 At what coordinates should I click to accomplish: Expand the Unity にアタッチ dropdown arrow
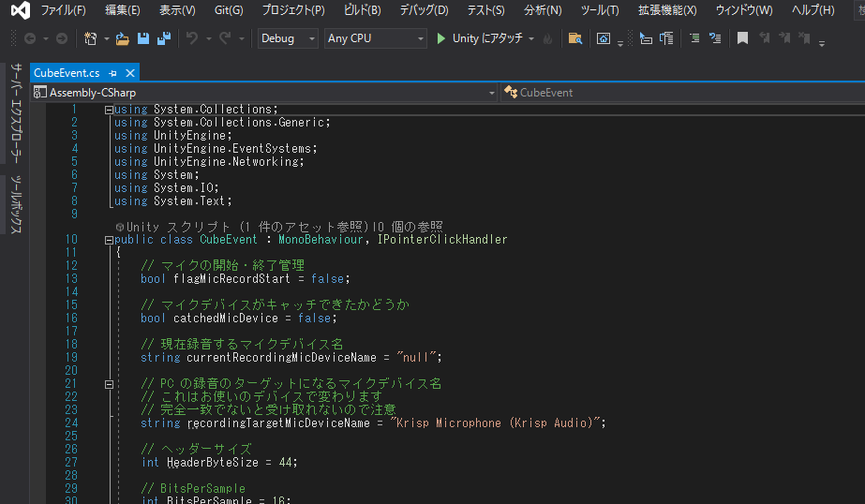click(531, 38)
